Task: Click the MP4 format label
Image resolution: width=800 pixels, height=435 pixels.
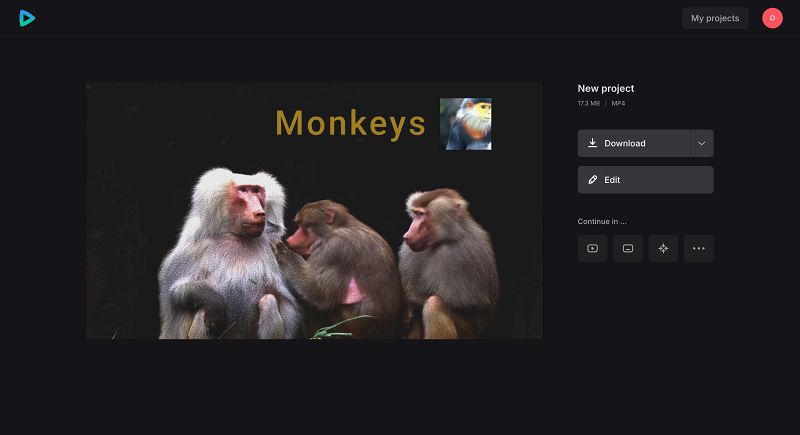Action: click(x=618, y=103)
